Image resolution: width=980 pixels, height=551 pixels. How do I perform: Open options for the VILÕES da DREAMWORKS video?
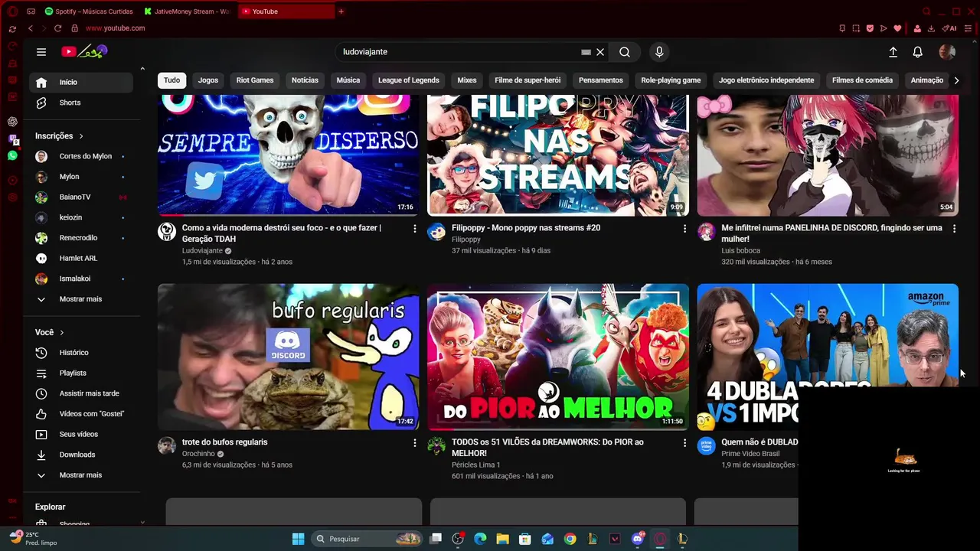684,442
